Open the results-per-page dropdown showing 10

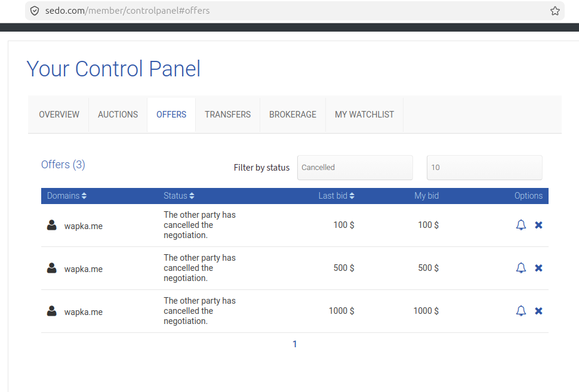pyautogui.click(x=485, y=168)
